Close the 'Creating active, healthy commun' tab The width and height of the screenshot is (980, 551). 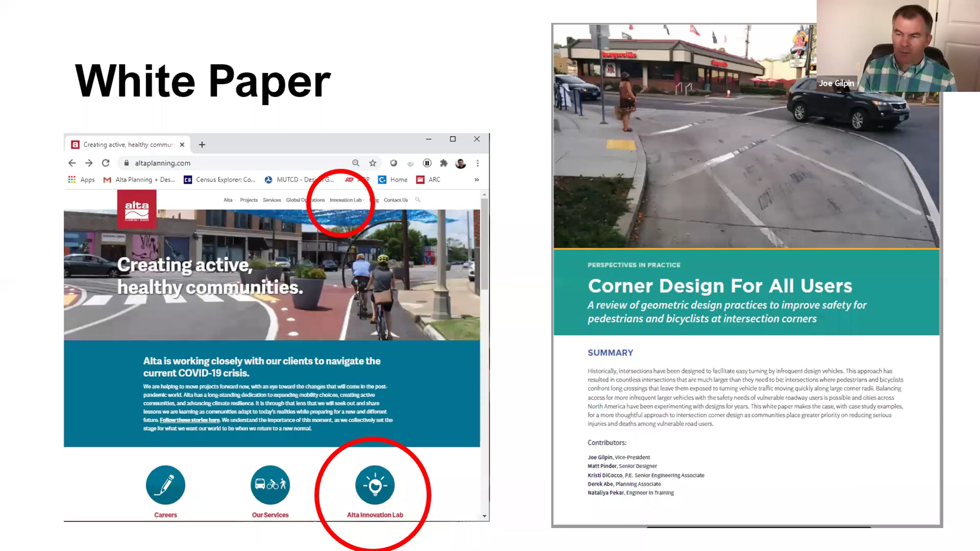click(x=182, y=145)
